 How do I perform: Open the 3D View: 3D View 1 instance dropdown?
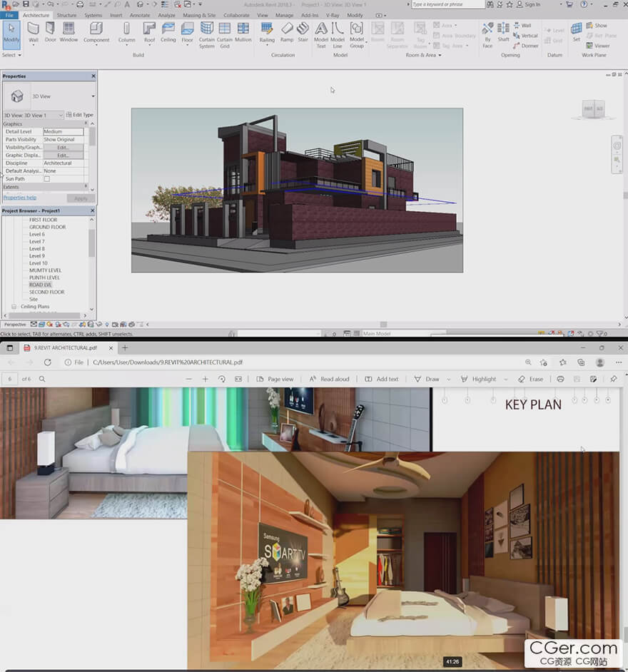pos(61,115)
